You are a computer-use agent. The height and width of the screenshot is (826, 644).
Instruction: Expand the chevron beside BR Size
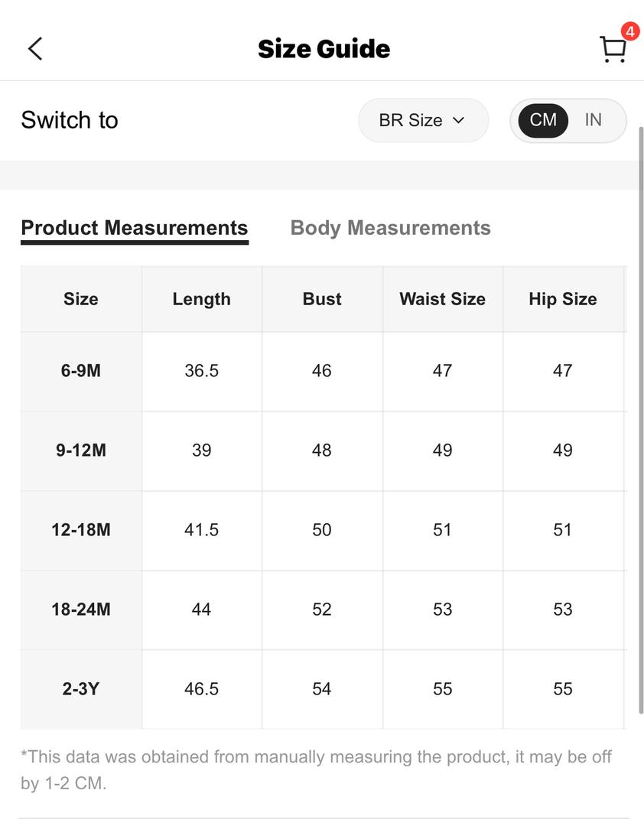click(458, 121)
